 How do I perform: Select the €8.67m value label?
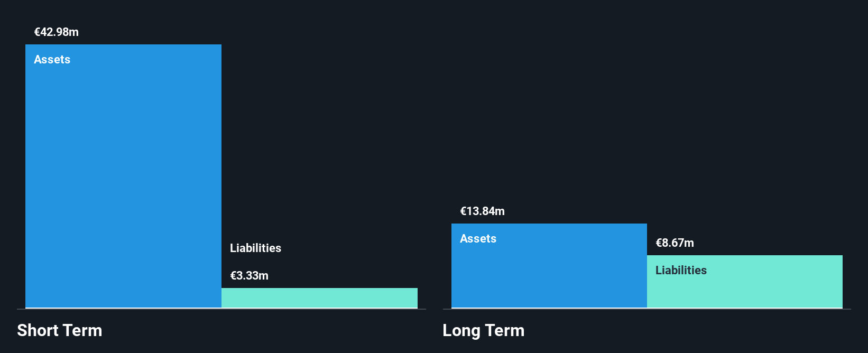point(675,243)
